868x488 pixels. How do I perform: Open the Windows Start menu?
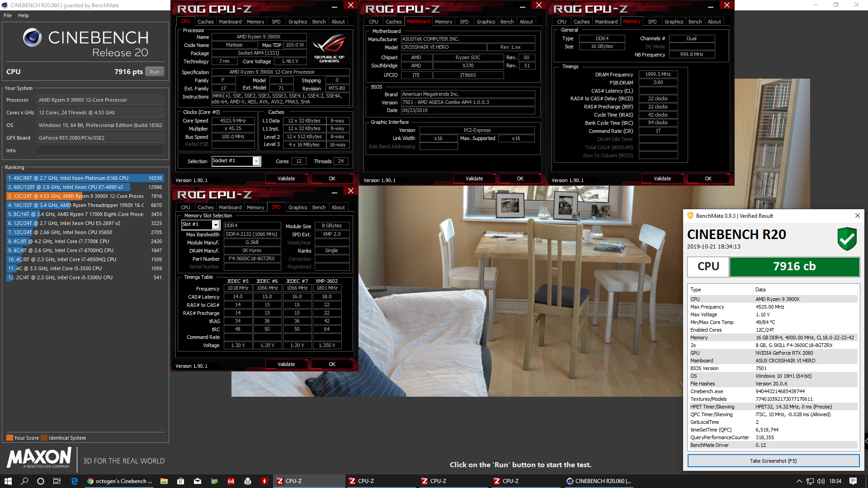(8, 481)
